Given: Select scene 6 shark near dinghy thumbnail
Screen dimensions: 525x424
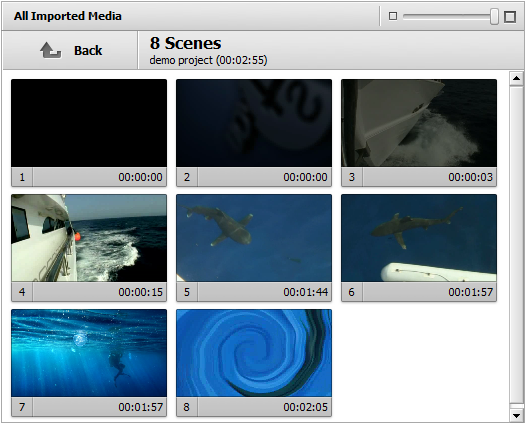Looking at the screenshot, I should click(x=419, y=238).
